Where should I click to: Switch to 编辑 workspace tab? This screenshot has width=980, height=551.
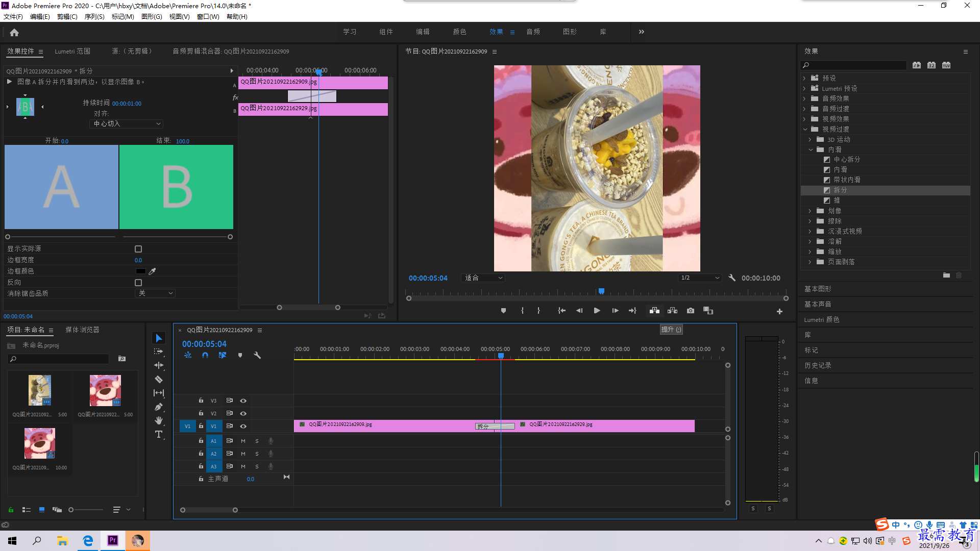(423, 32)
